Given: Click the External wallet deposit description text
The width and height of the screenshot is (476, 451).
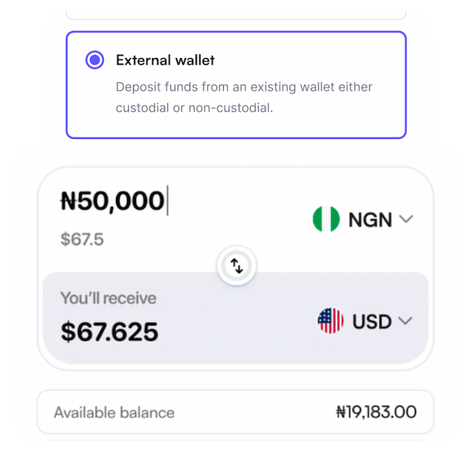Looking at the screenshot, I should [244, 97].
